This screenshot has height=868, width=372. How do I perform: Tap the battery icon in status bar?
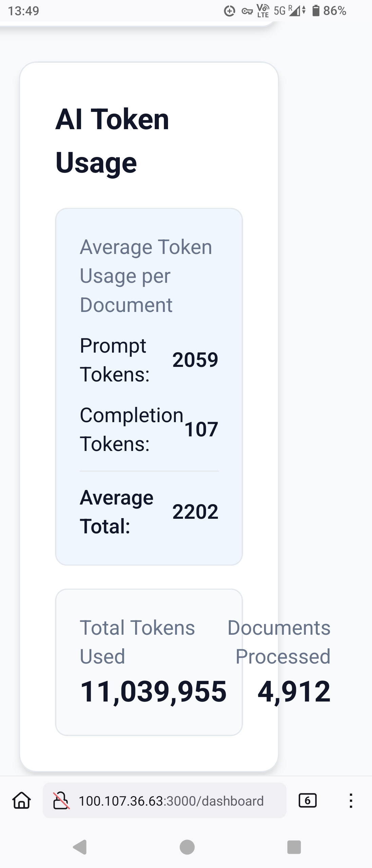coord(316,11)
